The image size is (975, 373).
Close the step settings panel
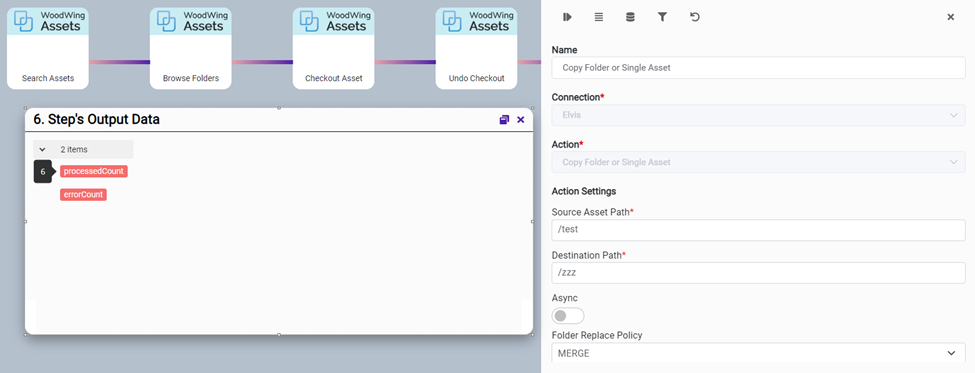[950, 17]
